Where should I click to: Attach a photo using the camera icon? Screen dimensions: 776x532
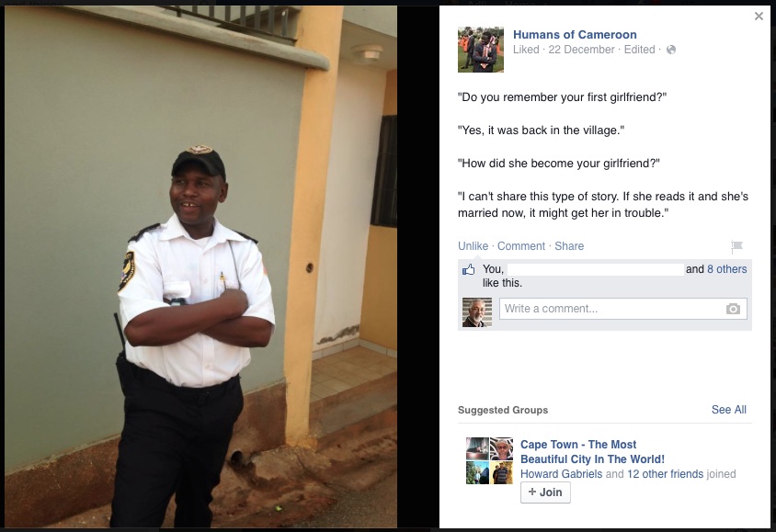click(x=733, y=309)
